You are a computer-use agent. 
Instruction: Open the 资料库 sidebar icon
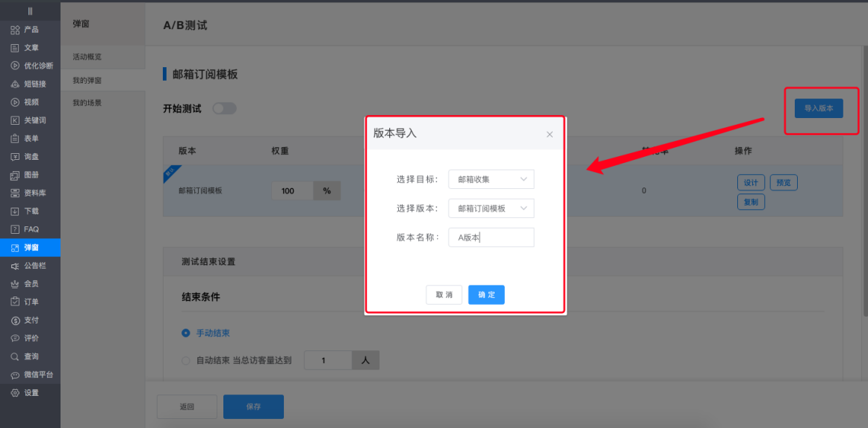16,193
